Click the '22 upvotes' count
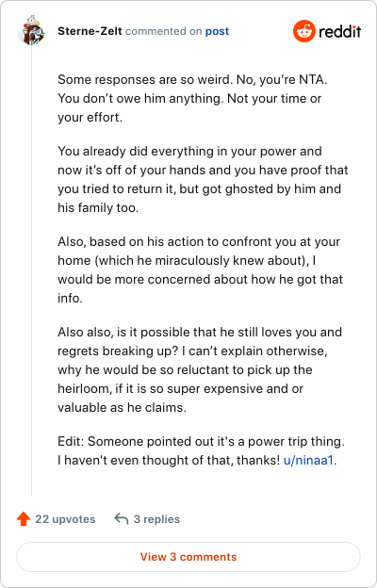377x588 pixels. (x=65, y=519)
